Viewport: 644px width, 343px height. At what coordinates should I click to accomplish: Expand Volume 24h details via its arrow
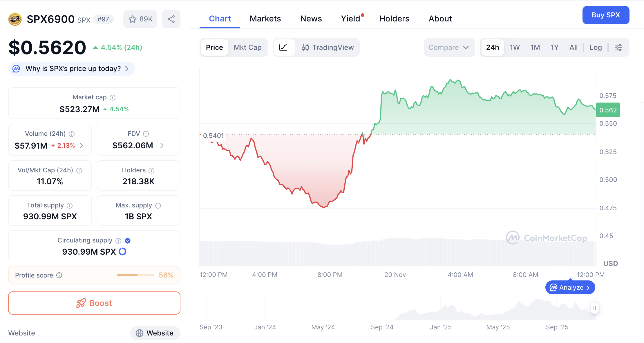82,146
